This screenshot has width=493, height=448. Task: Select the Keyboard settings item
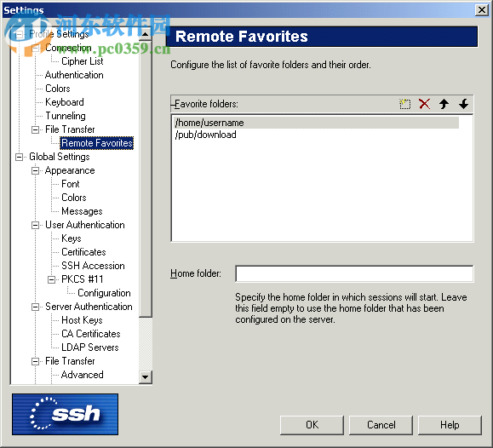65,102
